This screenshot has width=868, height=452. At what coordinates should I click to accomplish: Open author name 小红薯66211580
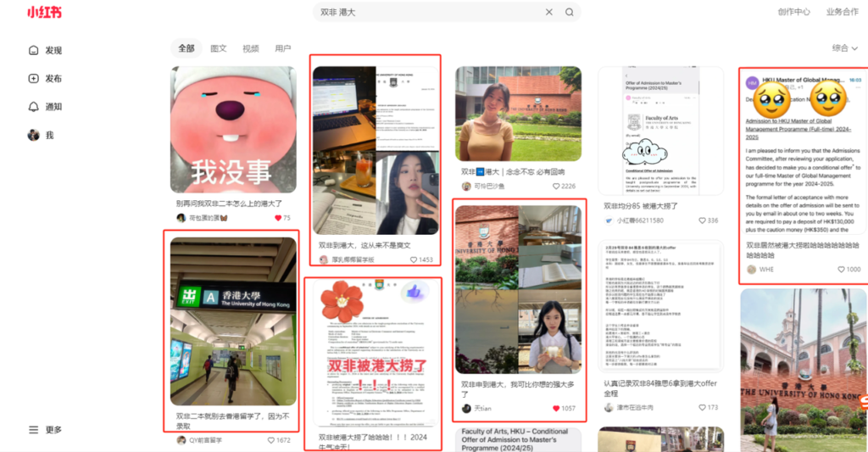pos(640,220)
